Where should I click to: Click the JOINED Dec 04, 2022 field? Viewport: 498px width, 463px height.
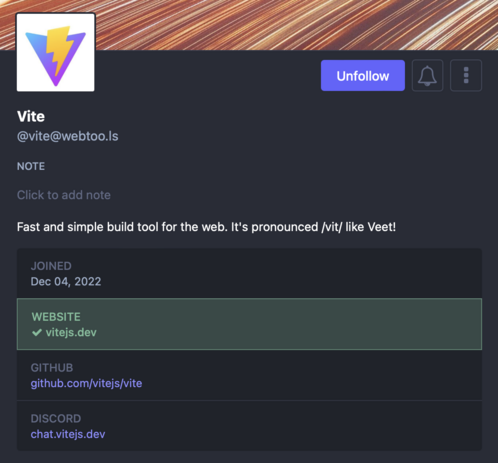(x=249, y=273)
